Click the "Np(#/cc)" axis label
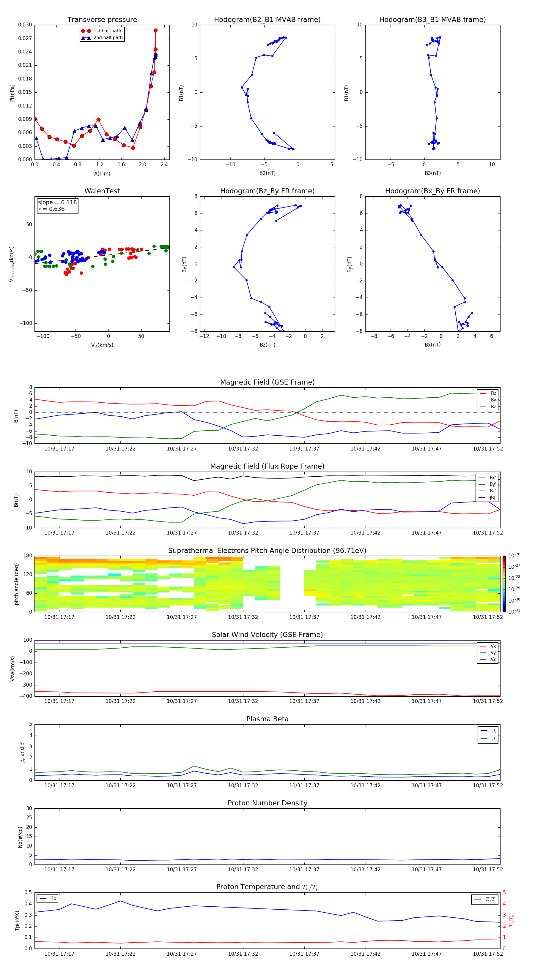535x980 pixels. [x=21, y=837]
